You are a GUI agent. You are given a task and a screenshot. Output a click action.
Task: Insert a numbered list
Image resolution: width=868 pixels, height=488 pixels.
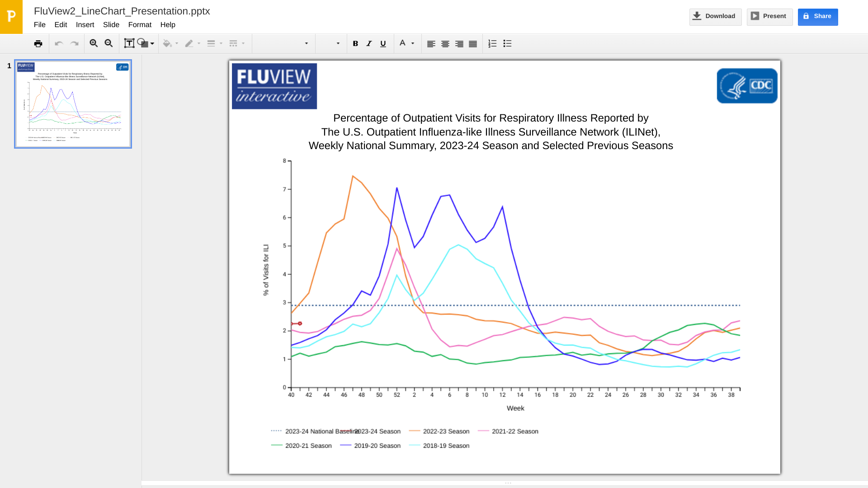coord(492,44)
